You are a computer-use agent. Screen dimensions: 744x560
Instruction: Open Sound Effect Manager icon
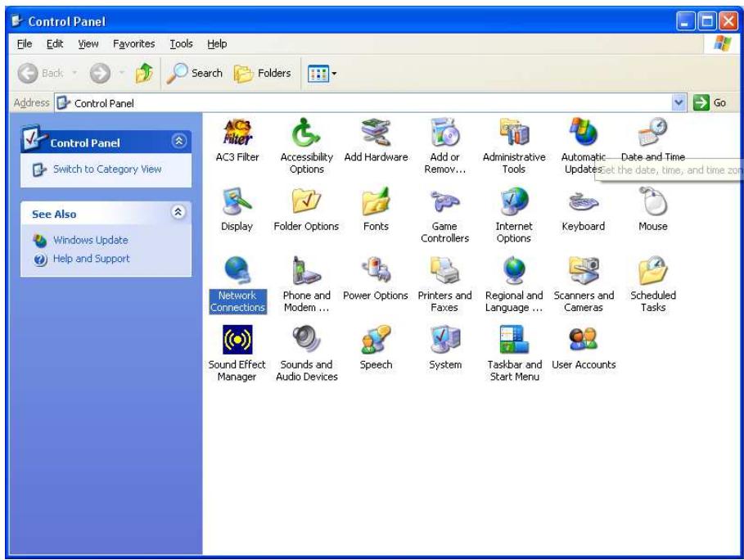[237, 340]
